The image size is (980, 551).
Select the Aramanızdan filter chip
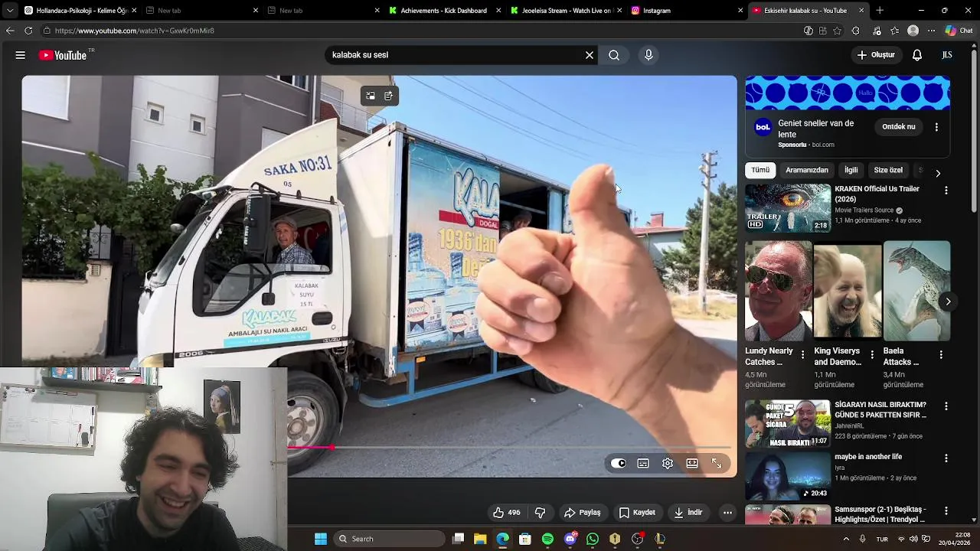coord(807,170)
